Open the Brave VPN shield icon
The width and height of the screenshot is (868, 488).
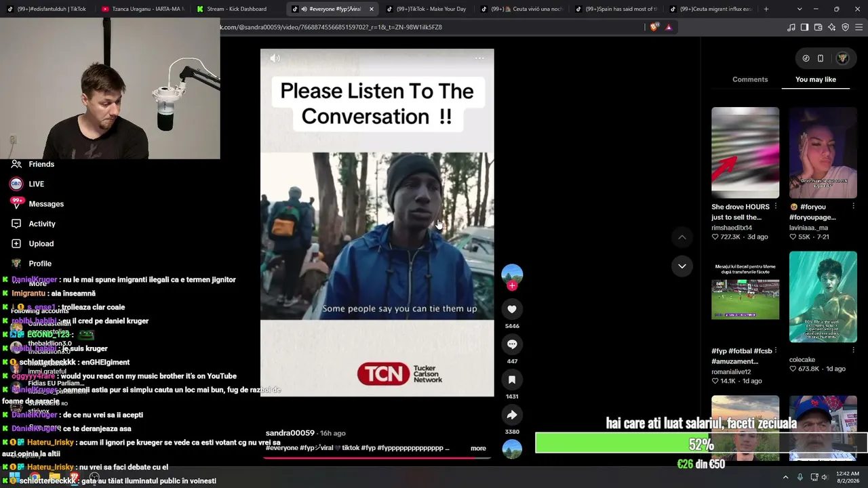(846, 27)
